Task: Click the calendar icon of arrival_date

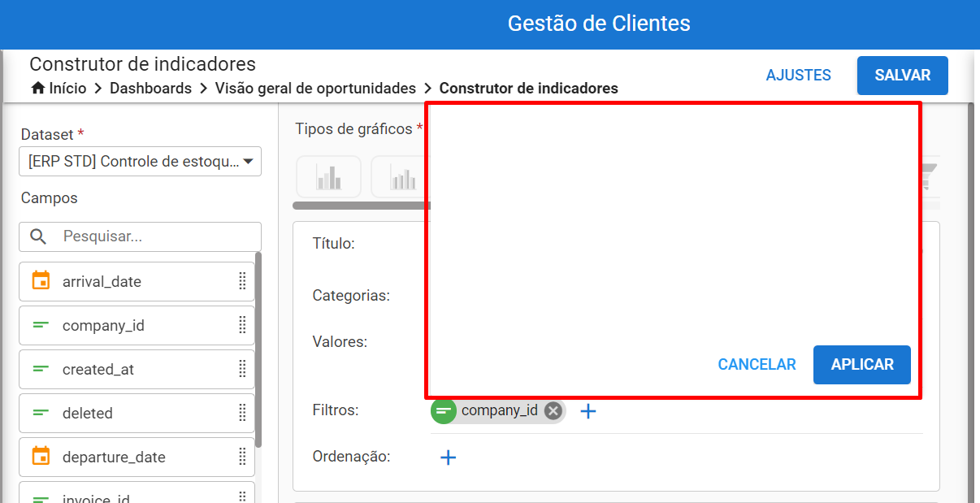Action: 41,280
